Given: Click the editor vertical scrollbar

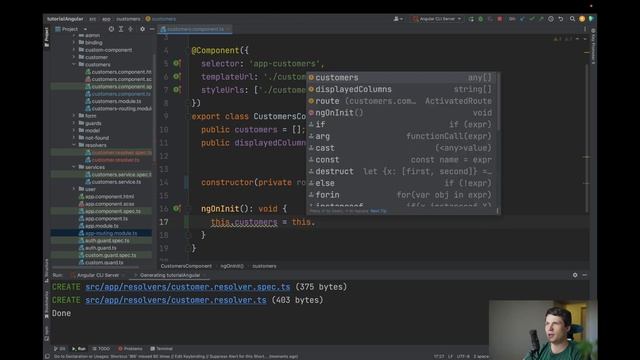Looking at the screenshot, I should point(587,139).
